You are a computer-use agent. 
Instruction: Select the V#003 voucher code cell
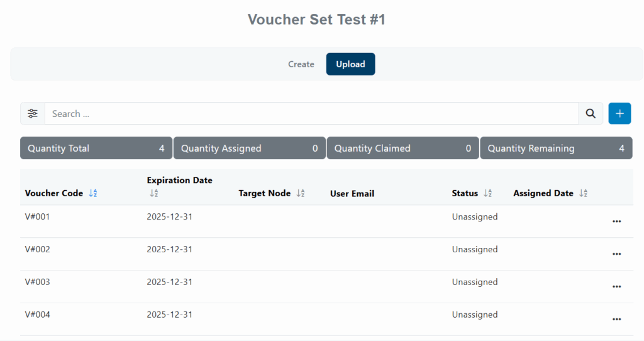pyautogui.click(x=38, y=282)
